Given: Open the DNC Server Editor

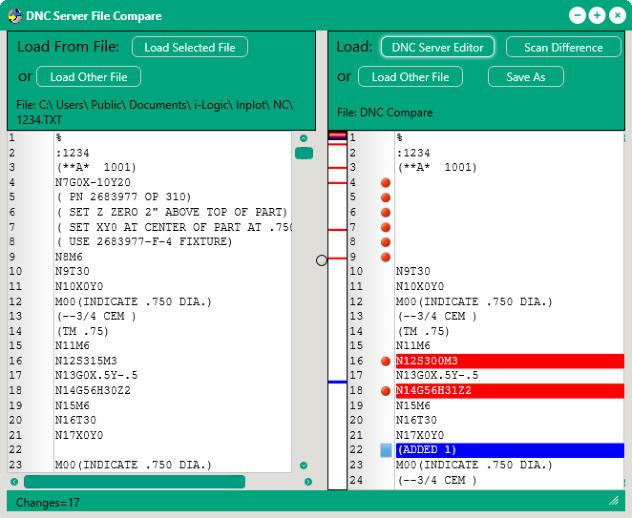Looking at the screenshot, I should tap(437, 47).
